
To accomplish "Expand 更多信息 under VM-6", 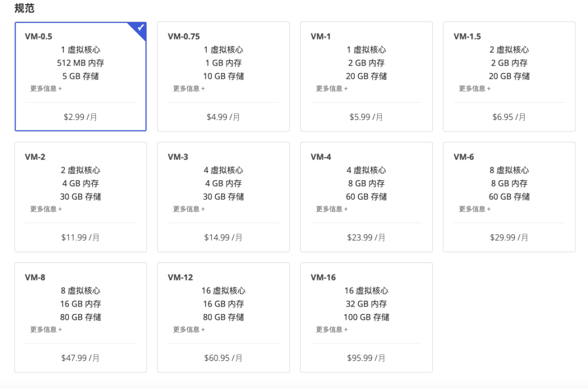I will pos(474,209).
